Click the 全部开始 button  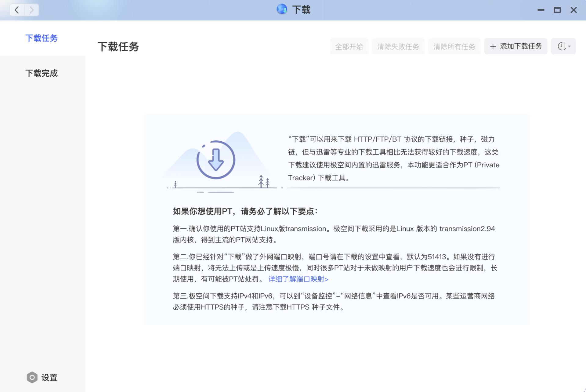[349, 46]
